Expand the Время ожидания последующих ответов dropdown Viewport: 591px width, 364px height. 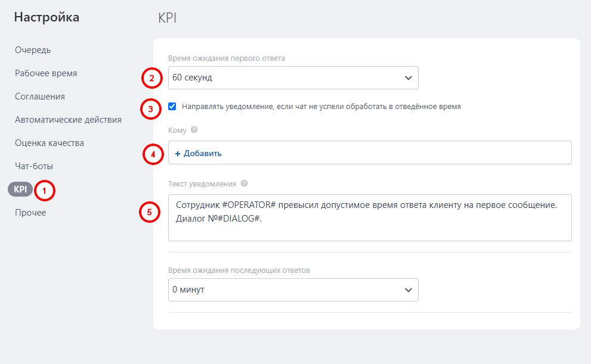[292, 290]
